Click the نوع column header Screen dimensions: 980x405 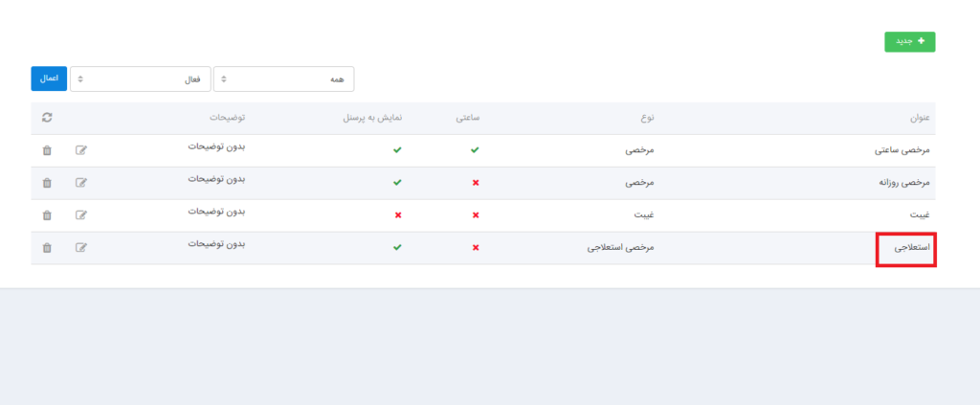click(648, 118)
